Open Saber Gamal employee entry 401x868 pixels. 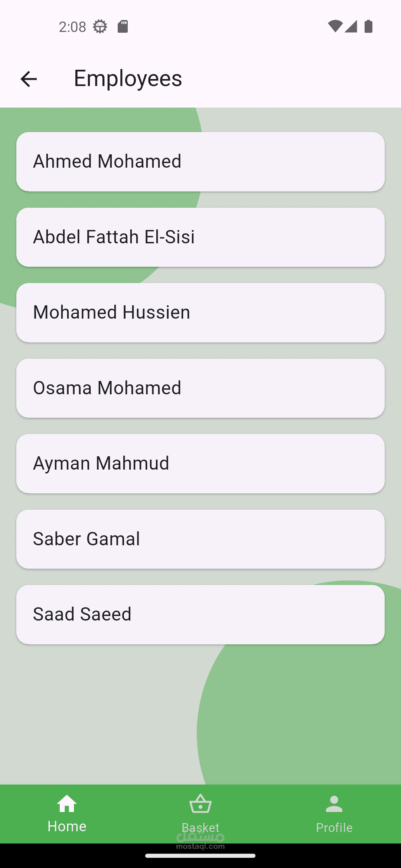click(x=200, y=539)
